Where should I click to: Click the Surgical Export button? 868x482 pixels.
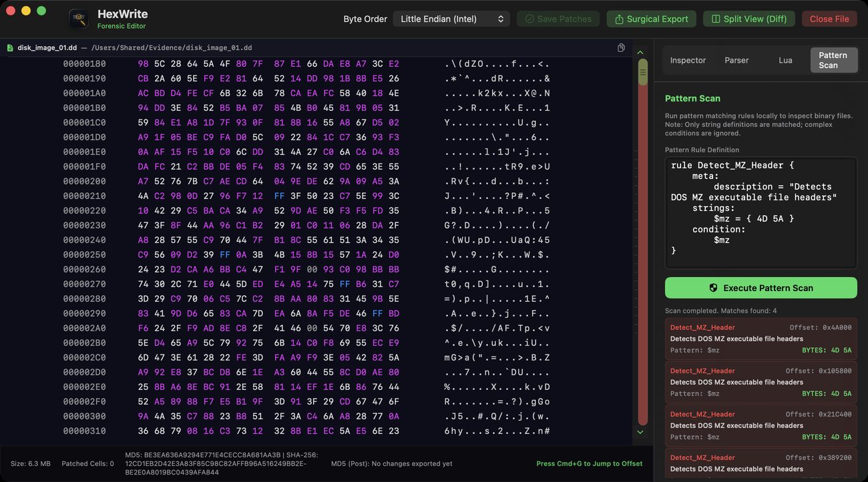pos(651,19)
